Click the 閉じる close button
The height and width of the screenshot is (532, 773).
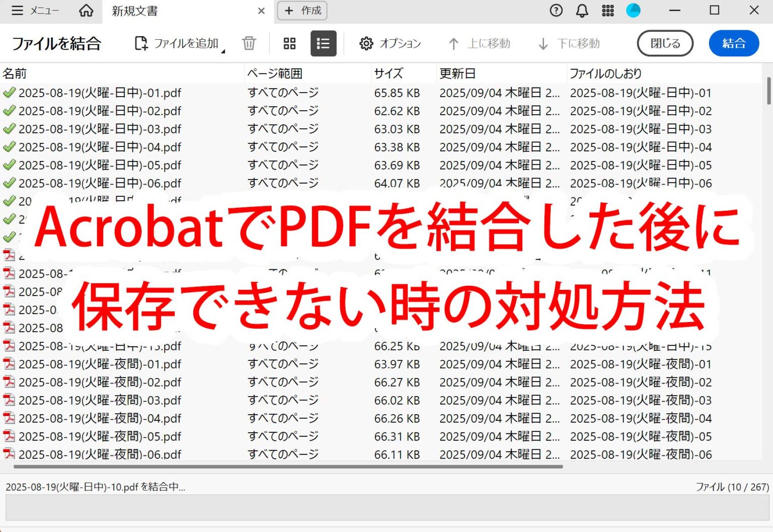(665, 43)
